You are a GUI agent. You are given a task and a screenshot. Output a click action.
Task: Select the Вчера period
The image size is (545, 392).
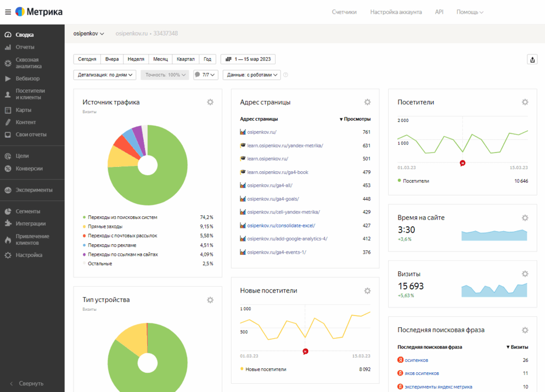[x=112, y=59]
